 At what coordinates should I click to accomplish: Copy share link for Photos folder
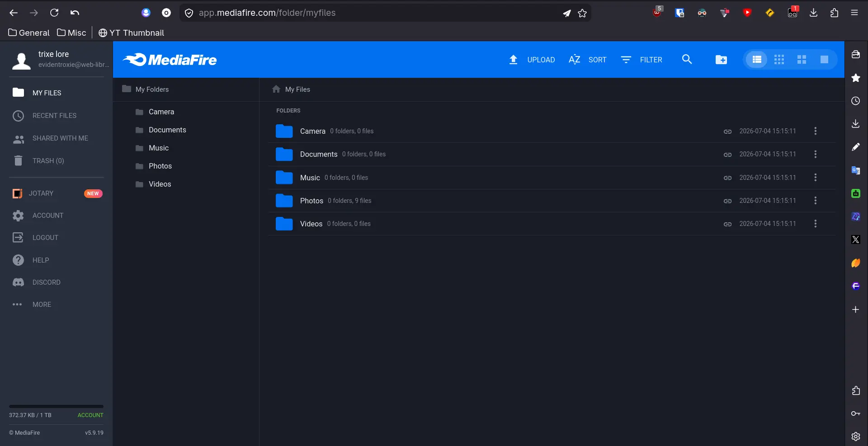coord(727,201)
